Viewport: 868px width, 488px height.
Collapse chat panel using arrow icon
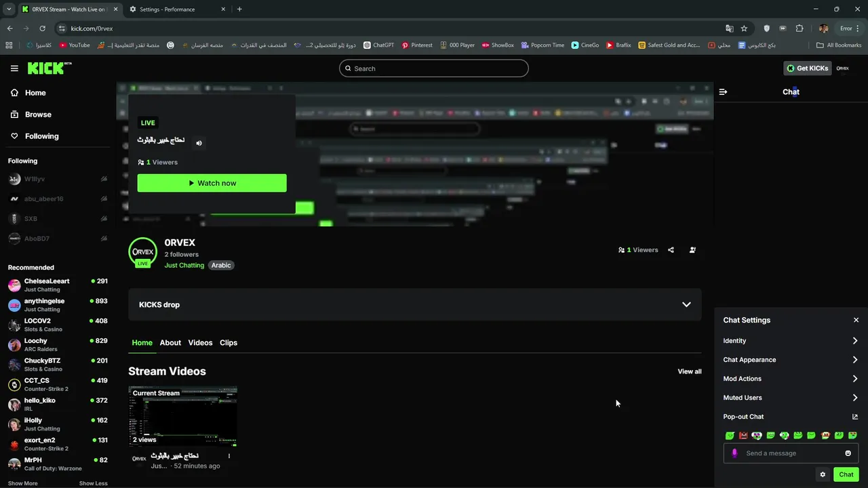pos(723,91)
